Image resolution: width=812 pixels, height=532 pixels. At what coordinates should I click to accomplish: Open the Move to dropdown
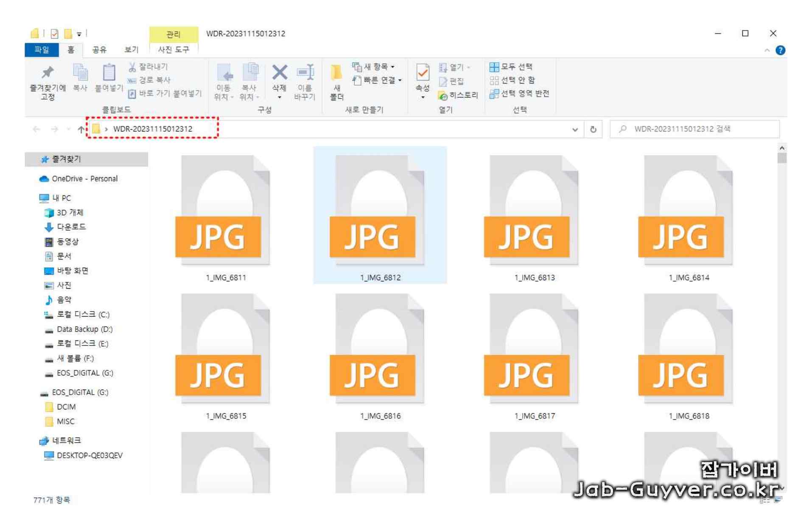(x=224, y=83)
